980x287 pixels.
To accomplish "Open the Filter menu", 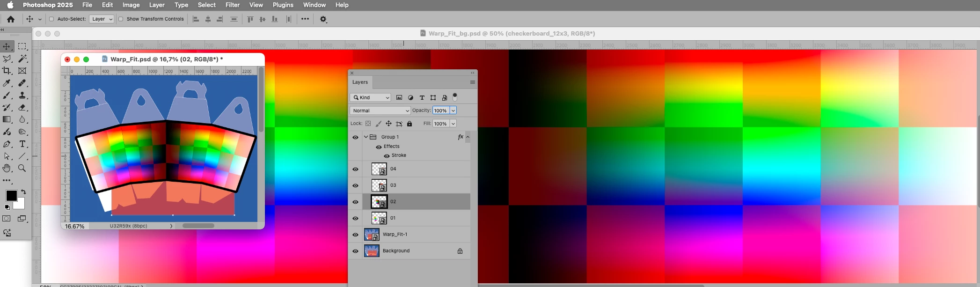I will click(x=233, y=5).
